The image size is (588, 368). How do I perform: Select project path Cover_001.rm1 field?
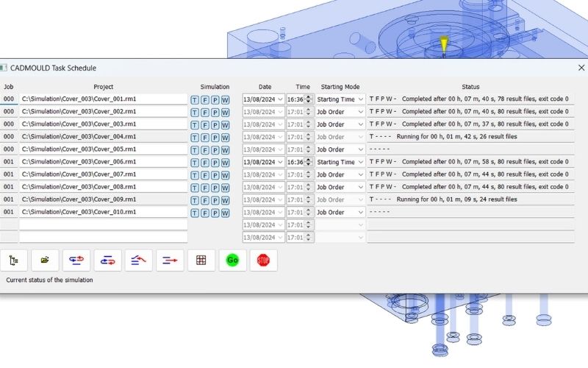point(103,99)
